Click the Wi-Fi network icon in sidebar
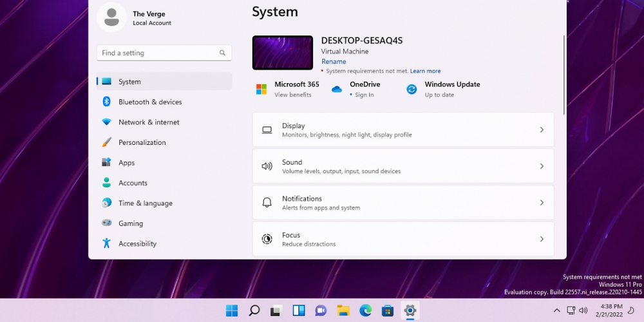The height and width of the screenshot is (322, 644). click(106, 122)
